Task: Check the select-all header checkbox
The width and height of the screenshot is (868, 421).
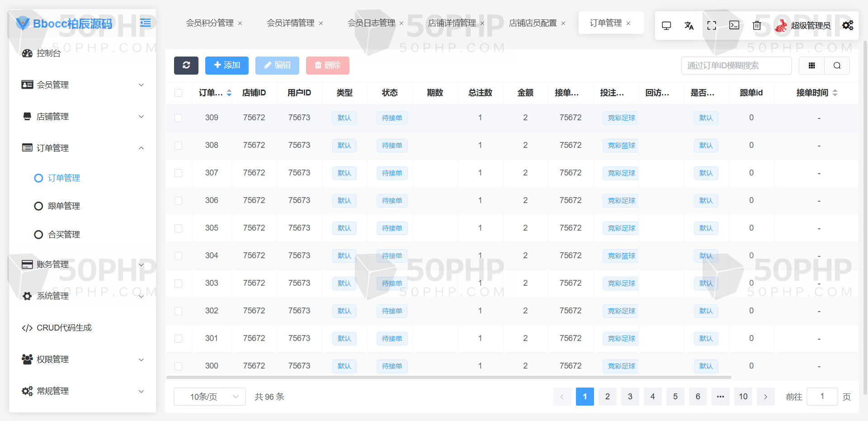Action: (179, 93)
